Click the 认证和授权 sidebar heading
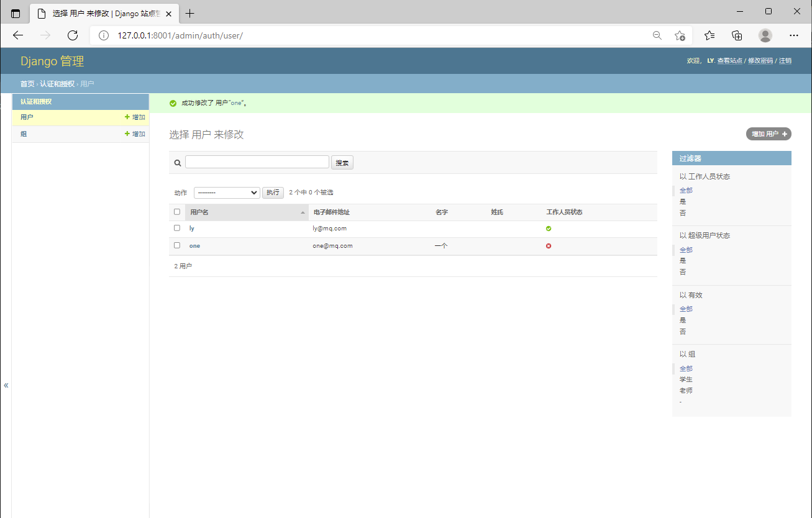The width and height of the screenshot is (812, 518). click(36, 101)
